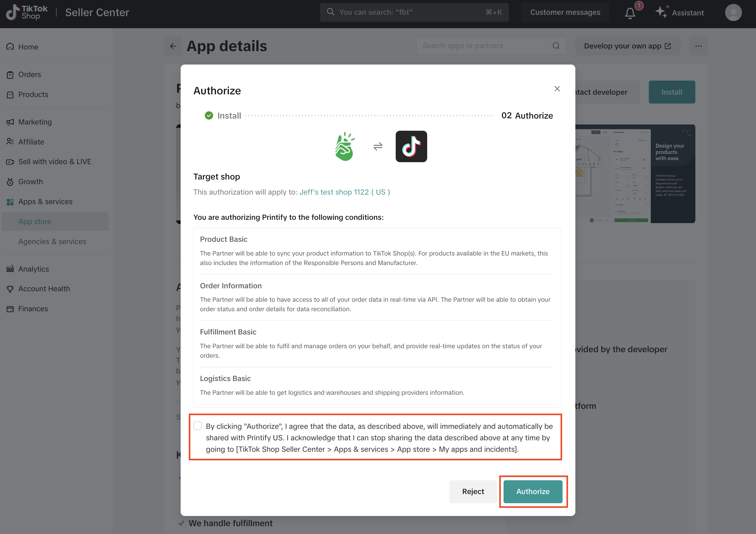Open Orders in the sidebar
Screen dimensions: 756x534
pos(30,75)
